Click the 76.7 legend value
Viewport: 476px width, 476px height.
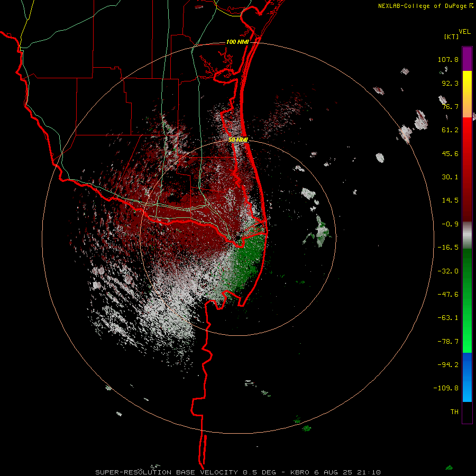[x=450, y=106]
